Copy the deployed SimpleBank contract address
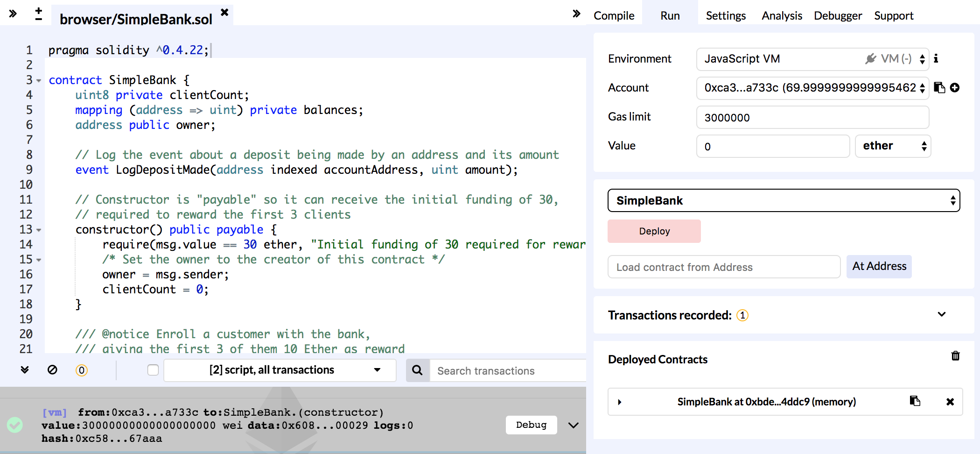The image size is (980, 454). [915, 402]
